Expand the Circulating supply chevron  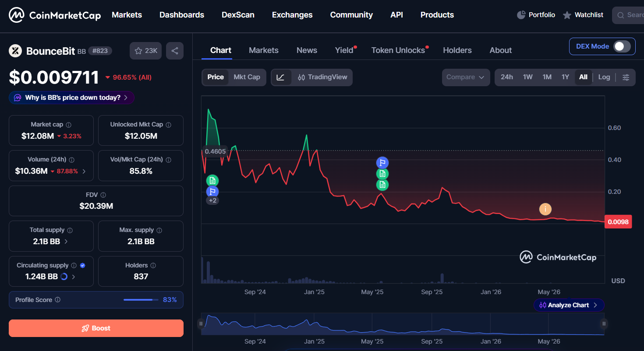(x=74, y=277)
